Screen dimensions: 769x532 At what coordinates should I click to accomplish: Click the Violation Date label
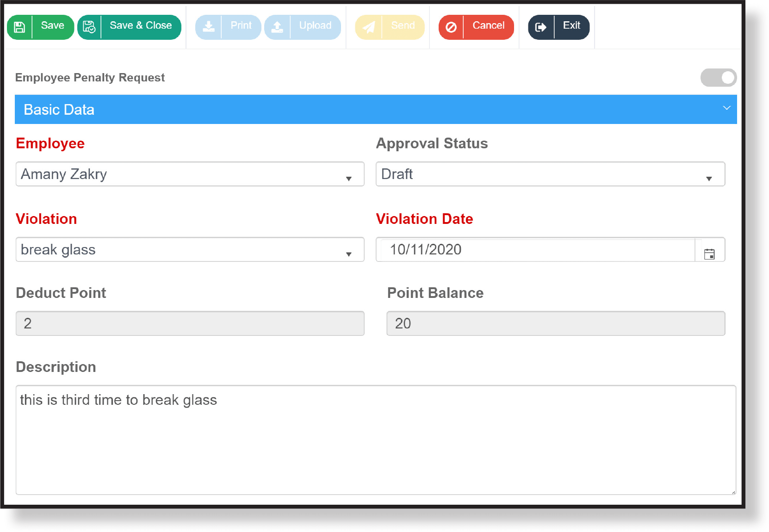click(424, 219)
